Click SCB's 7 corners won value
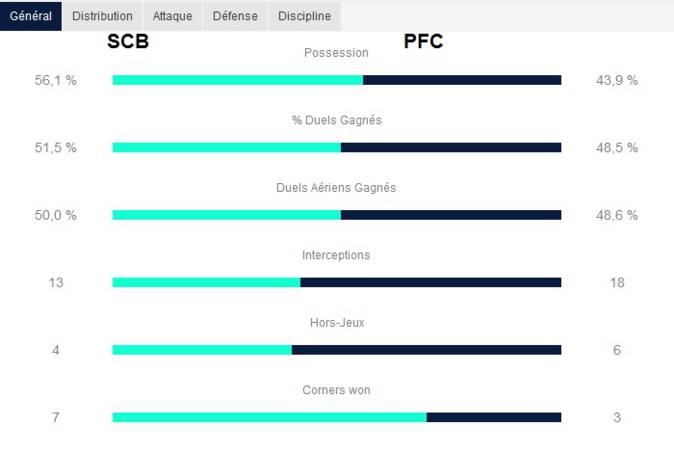The image size is (674, 453). pos(56,417)
